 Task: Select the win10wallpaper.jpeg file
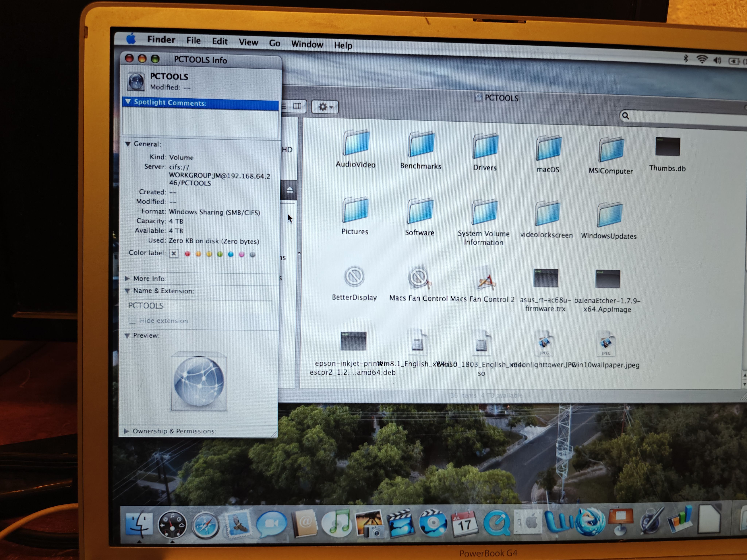(605, 344)
